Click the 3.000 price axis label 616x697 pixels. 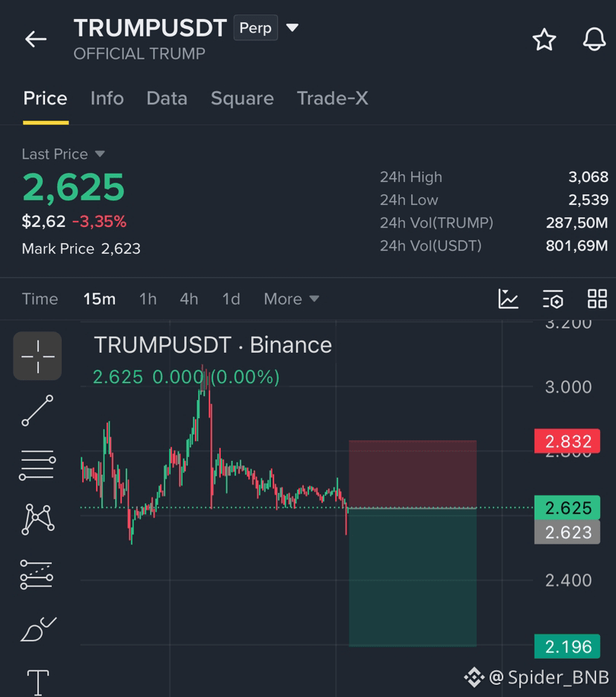pos(569,387)
